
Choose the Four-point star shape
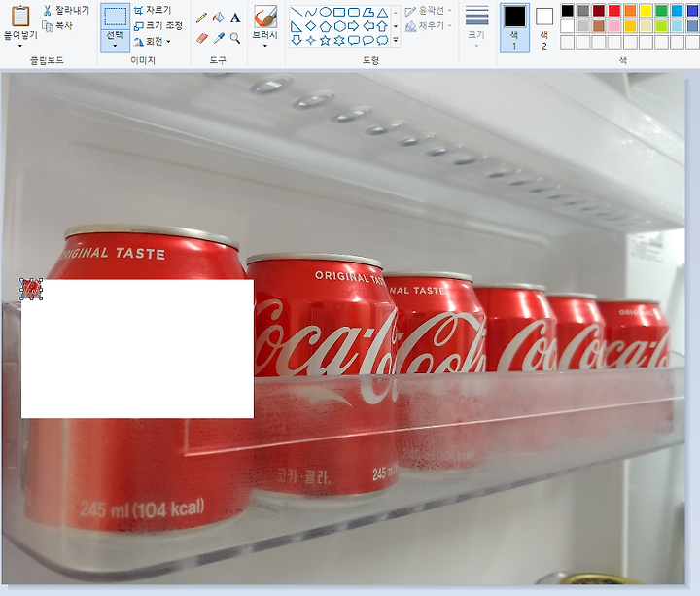pos(311,41)
